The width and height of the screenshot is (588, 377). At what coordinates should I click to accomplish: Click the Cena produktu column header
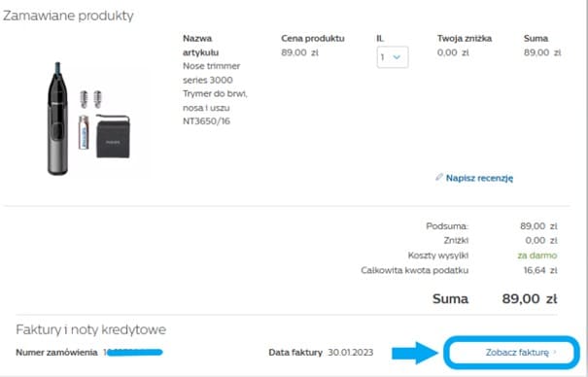(313, 38)
